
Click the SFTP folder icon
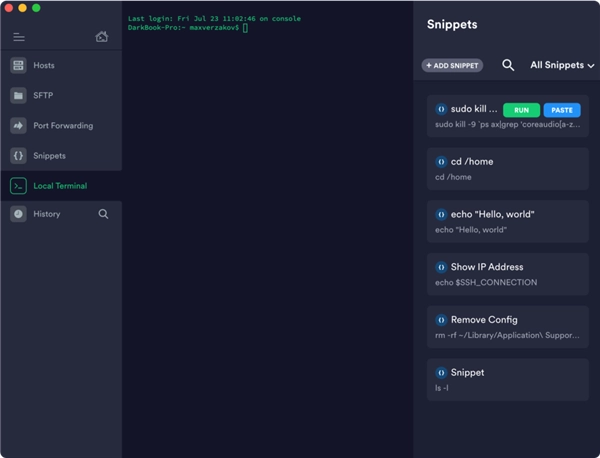[18, 96]
